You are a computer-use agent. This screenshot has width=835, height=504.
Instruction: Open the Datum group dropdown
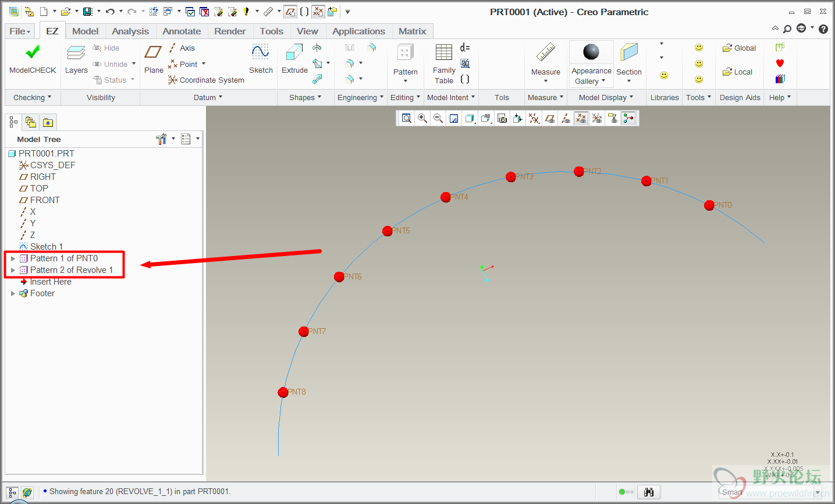(x=208, y=97)
